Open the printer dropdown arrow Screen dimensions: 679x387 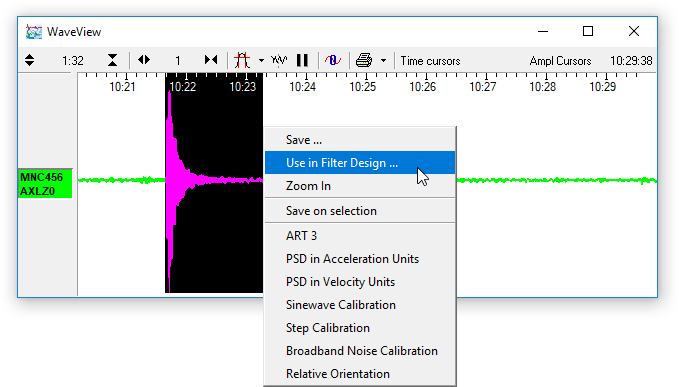[x=383, y=61]
